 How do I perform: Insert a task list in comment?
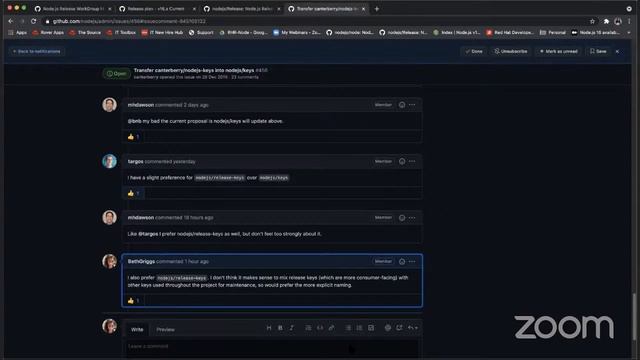371,328
